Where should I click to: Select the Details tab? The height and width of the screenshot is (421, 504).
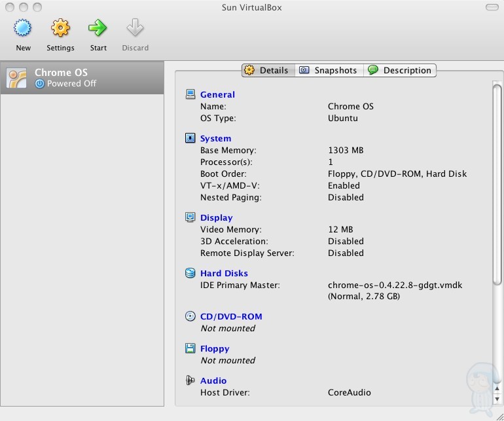pos(268,70)
